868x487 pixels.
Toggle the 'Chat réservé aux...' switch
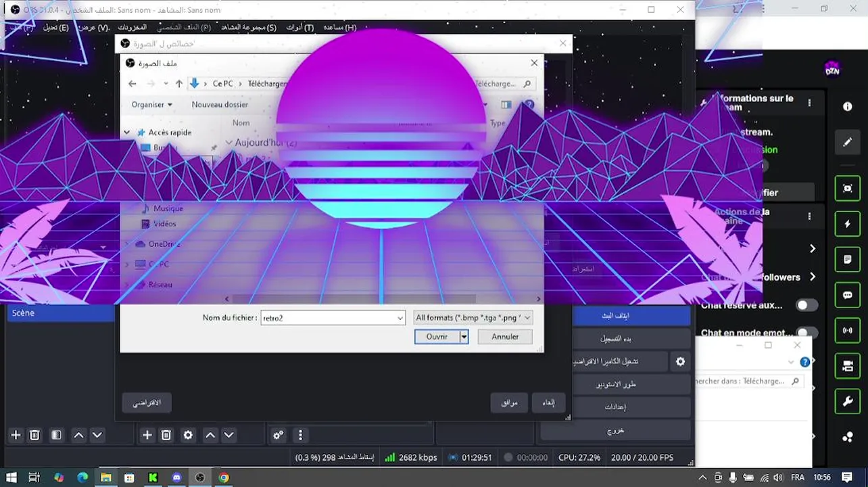point(806,305)
